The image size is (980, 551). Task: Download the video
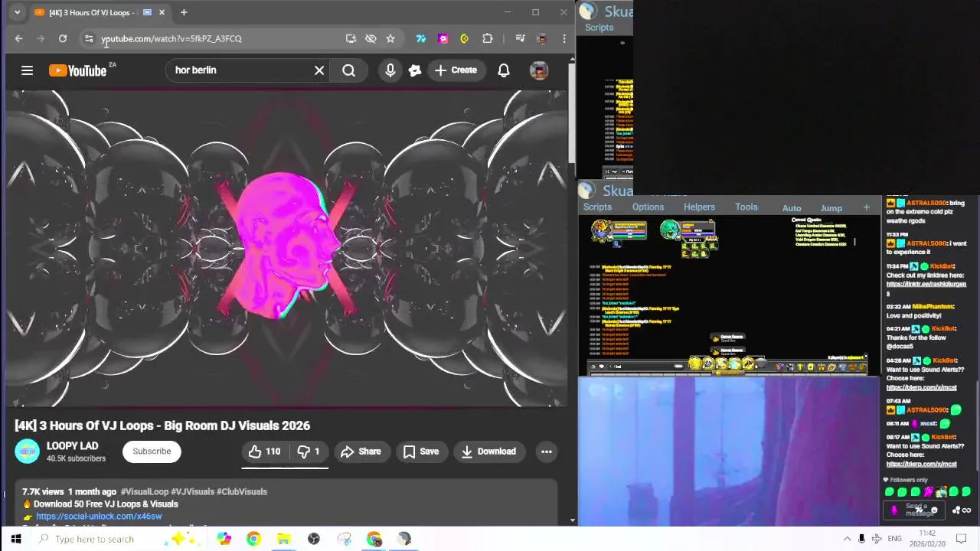(489, 452)
